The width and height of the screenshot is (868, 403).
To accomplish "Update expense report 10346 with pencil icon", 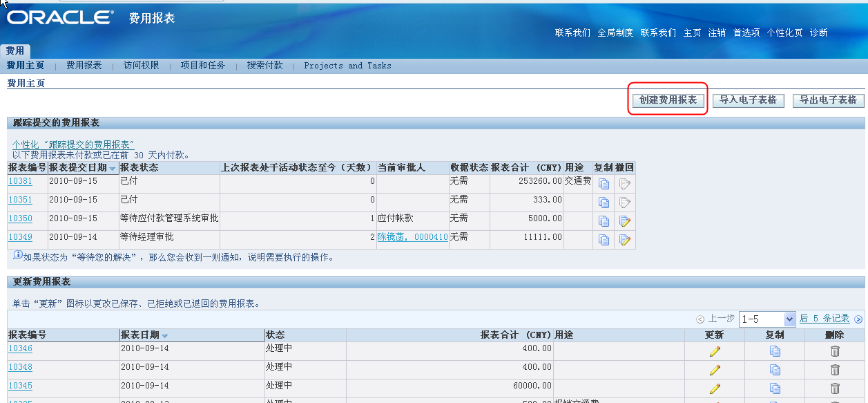I will tap(715, 350).
